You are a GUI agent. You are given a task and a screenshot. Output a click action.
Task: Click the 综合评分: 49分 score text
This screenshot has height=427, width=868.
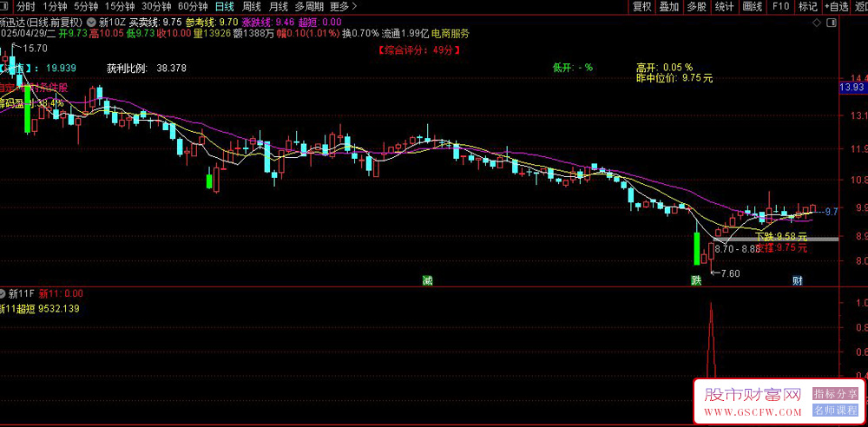point(420,49)
